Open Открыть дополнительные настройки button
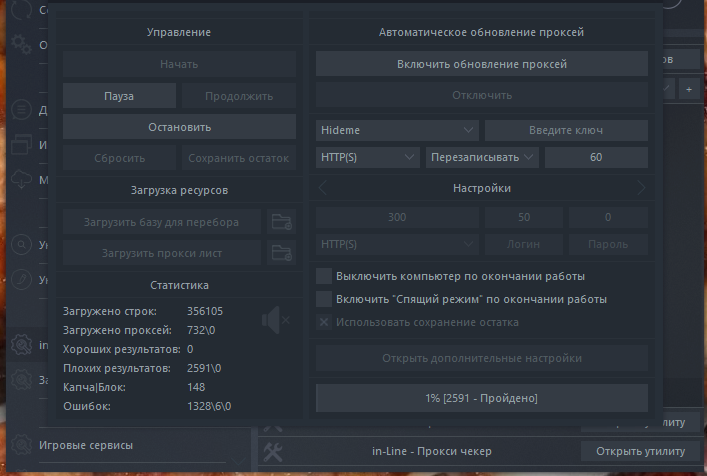The height and width of the screenshot is (476, 707). (482, 358)
